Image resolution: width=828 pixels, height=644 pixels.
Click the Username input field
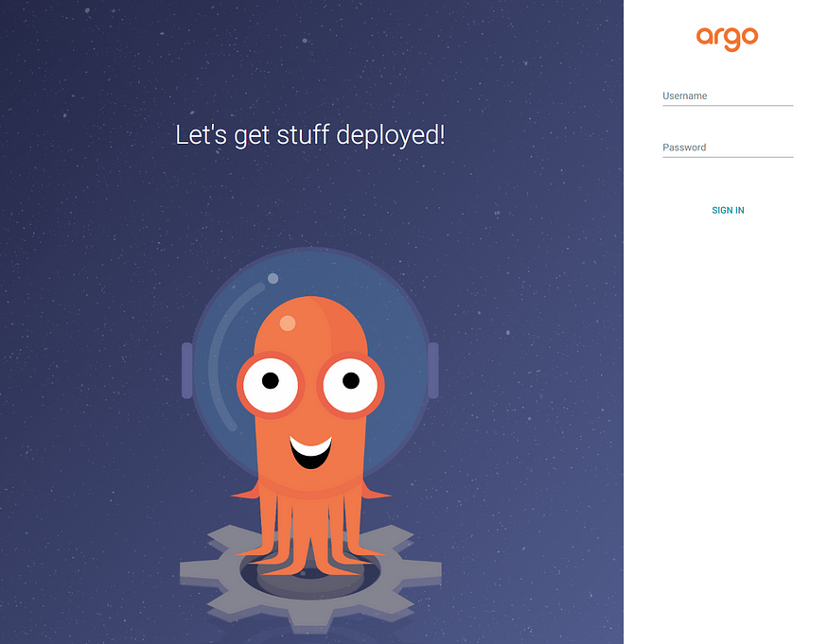728,96
